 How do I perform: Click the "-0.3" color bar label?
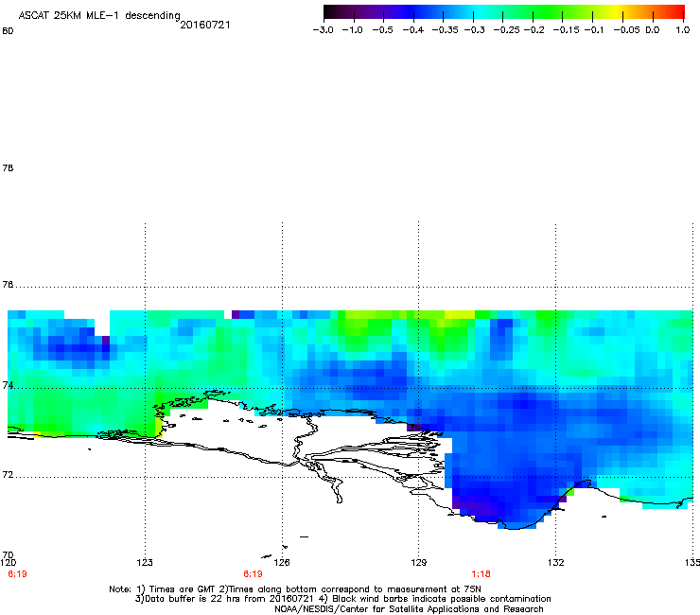click(475, 30)
